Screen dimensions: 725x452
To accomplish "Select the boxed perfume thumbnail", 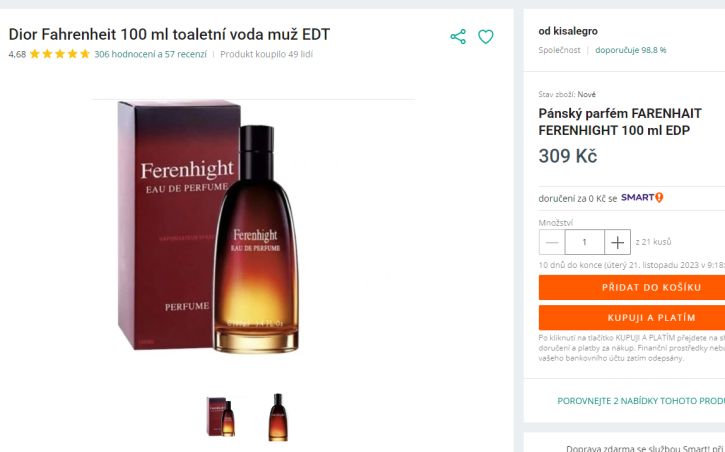I will (221, 417).
